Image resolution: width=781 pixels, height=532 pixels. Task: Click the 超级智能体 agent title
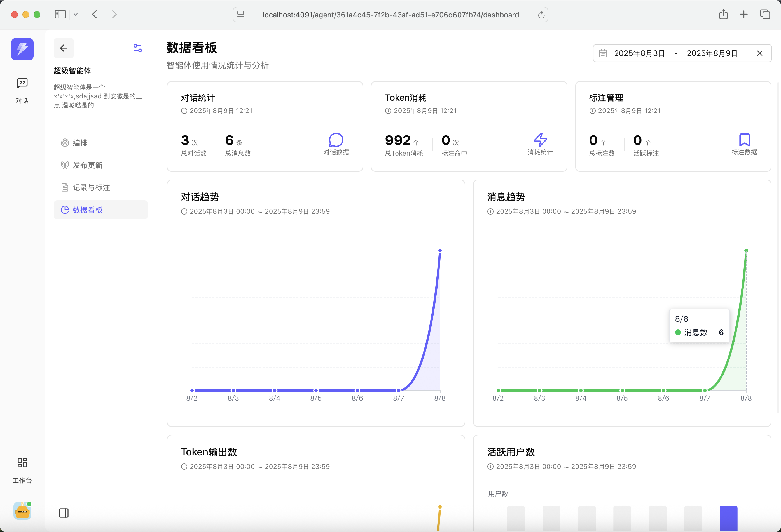[x=72, y=70]
